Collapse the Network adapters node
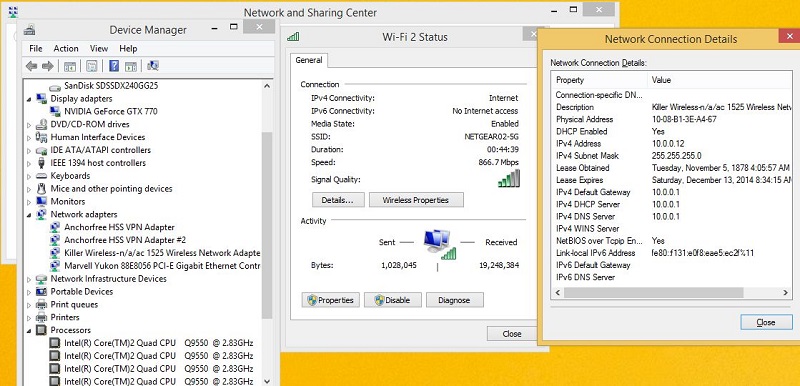 point(29,215)
